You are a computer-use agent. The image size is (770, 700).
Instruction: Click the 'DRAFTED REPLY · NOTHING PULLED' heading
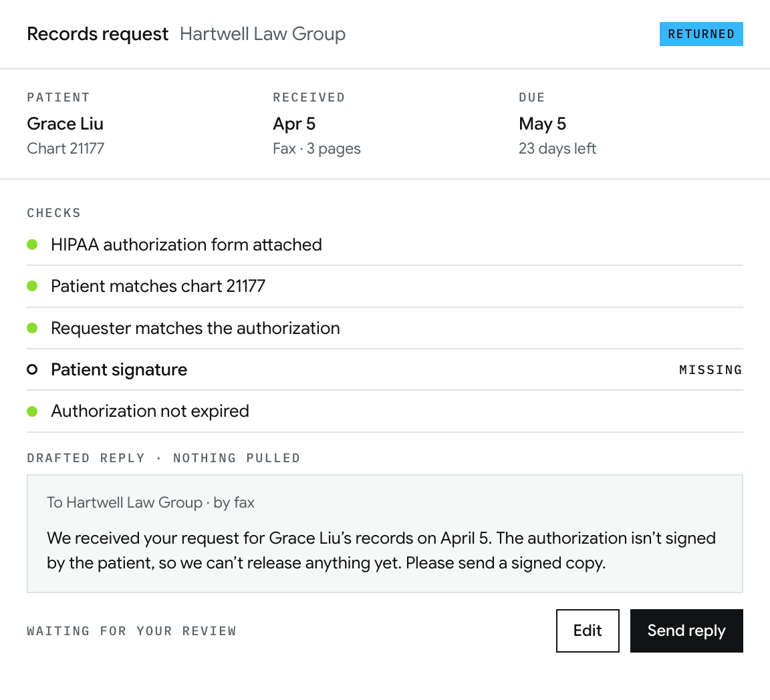click(x=164, y=458)
